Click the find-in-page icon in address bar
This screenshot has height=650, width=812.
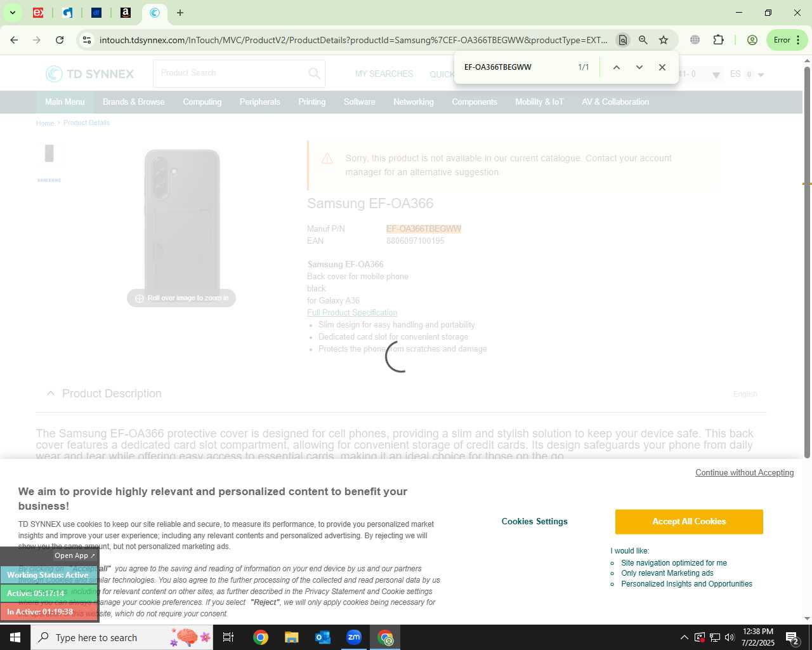[x=623, y=40]
